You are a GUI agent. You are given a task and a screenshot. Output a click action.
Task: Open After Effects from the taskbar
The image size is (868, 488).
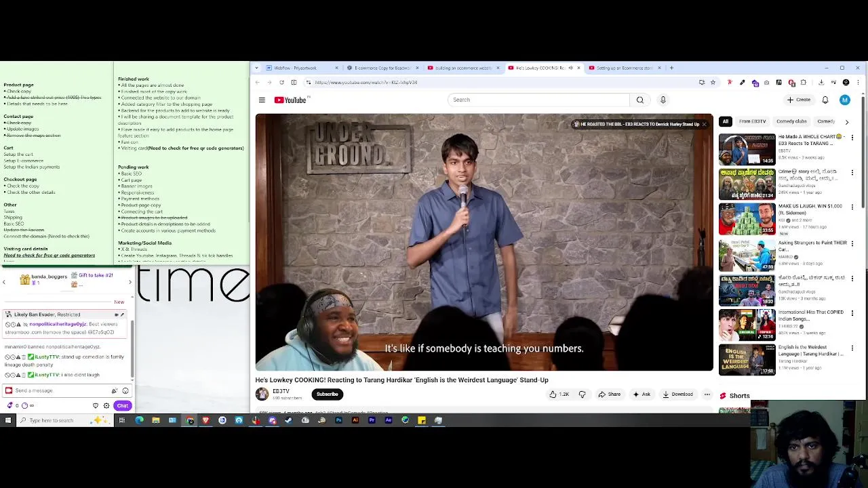pos(388,420)
